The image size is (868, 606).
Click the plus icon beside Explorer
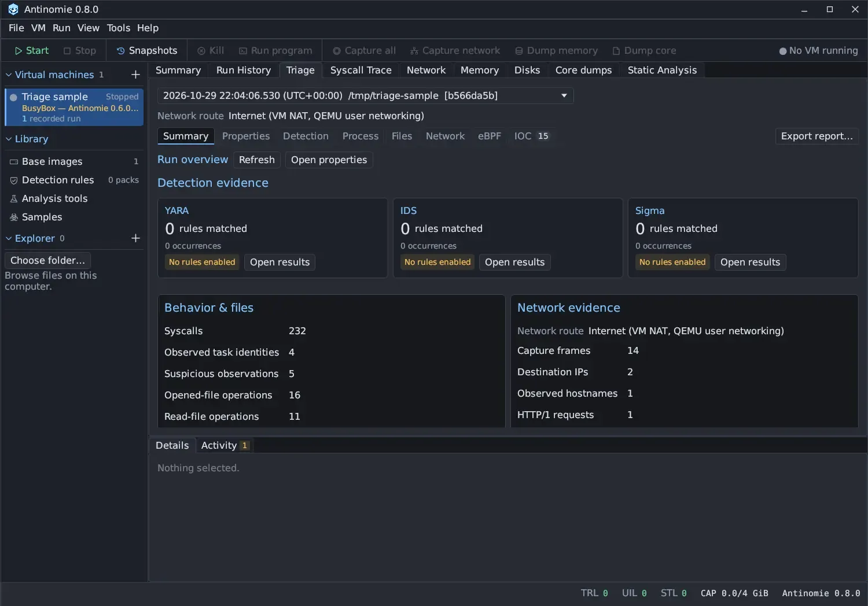point(135,238)
